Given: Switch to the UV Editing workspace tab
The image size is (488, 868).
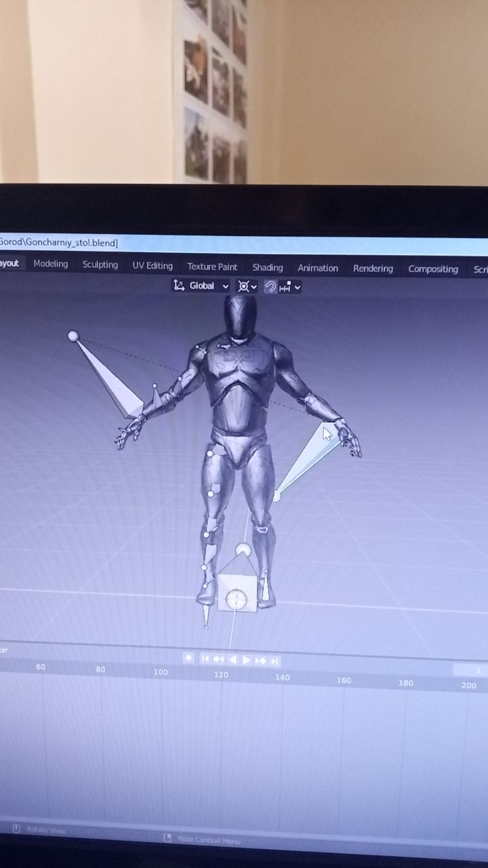Looking at the screenshot, I should [152, 266].
